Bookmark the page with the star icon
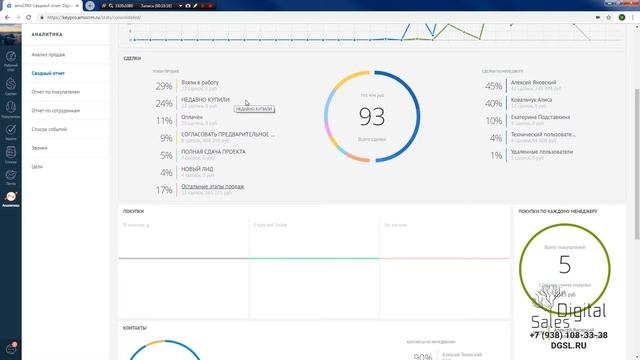 point(609,18)
